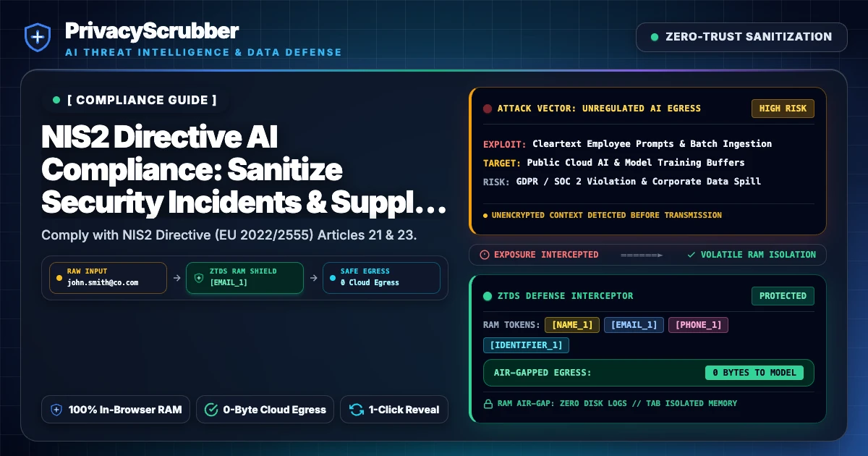Select the Raw Input john.smith@co.com box
The height and width of the screenshot is (456, 868).
pos(108,277)
